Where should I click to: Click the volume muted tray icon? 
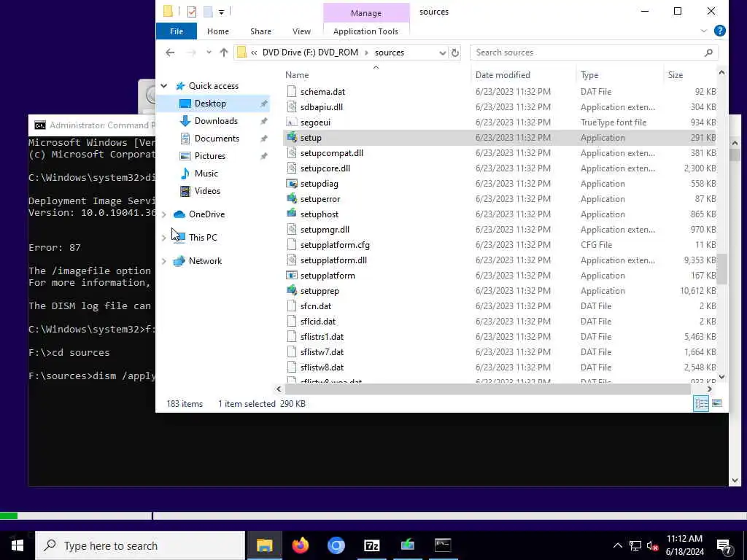point(652,545)
